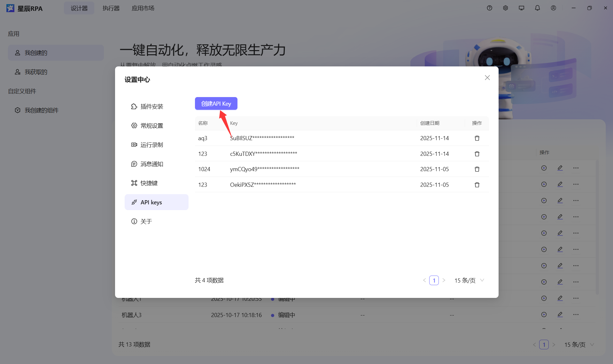
Task: Open the 运行录制 run recording settings
Action: [152, 144]
